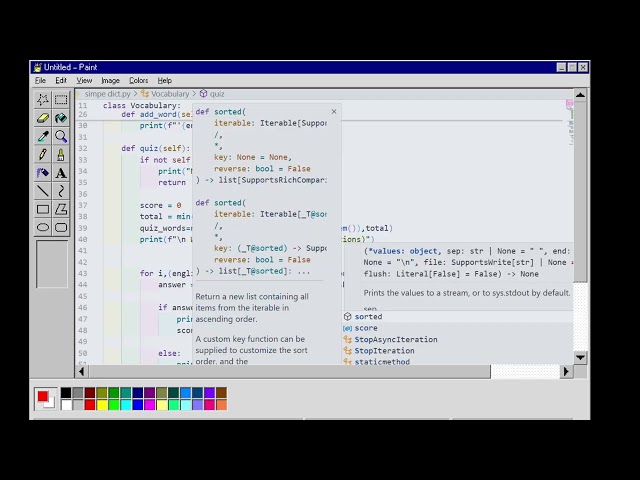Activate the Airbrush spray tool
The width and height of the screenshot is (640, 480).
[43, 173]
